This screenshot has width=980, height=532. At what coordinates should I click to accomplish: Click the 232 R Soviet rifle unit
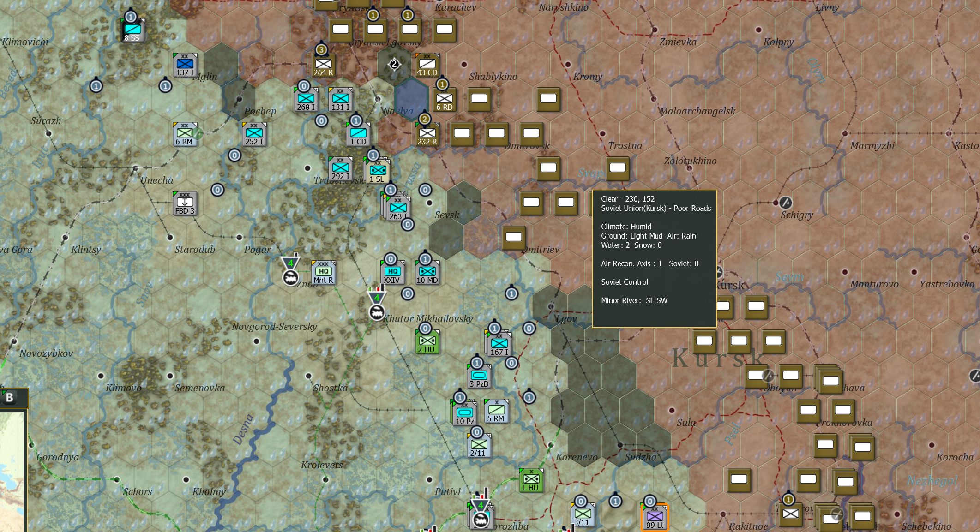(x=427, y=134)
